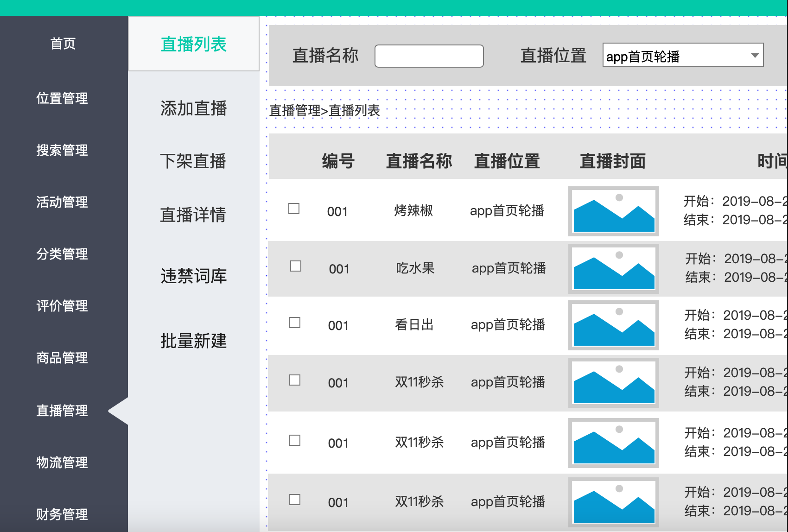
Task: Open 首页 in the sidebar
Action: pos(63,44)
